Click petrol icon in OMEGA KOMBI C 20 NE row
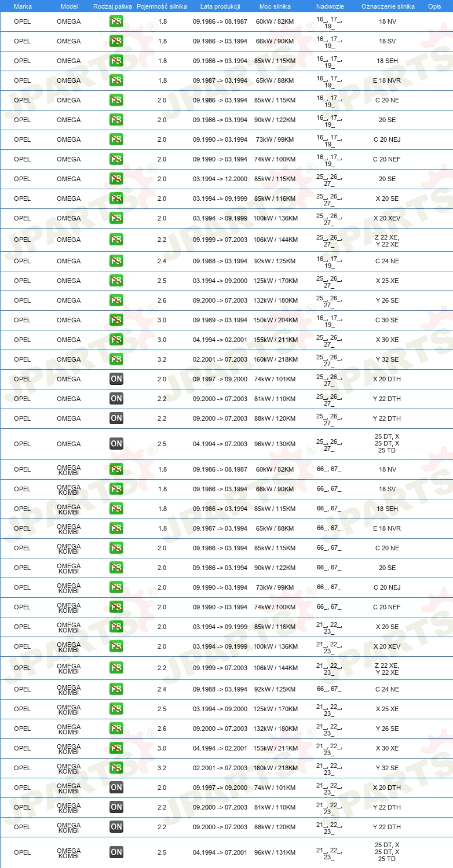The image size is (453, 868). click(x=116, y=549)
